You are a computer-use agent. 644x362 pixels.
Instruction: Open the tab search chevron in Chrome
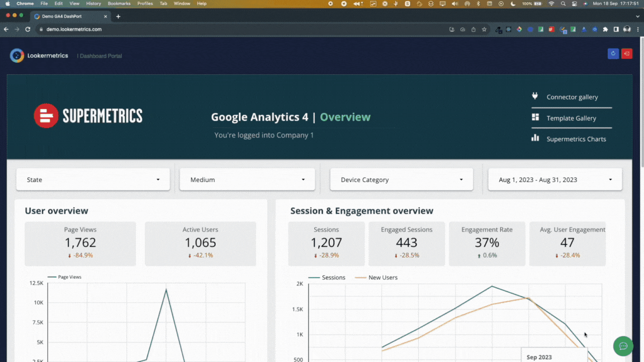click(x=637, y=16)
